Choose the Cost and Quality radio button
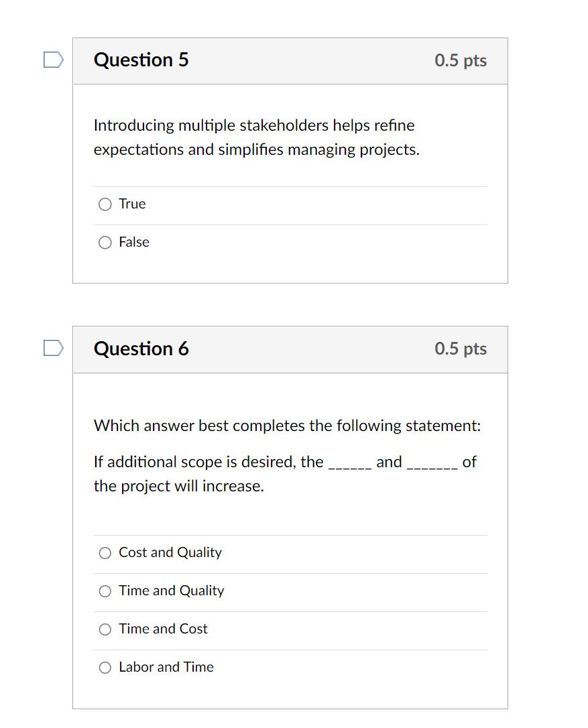This screenshot has width=588, height=728. coord(105,553)
